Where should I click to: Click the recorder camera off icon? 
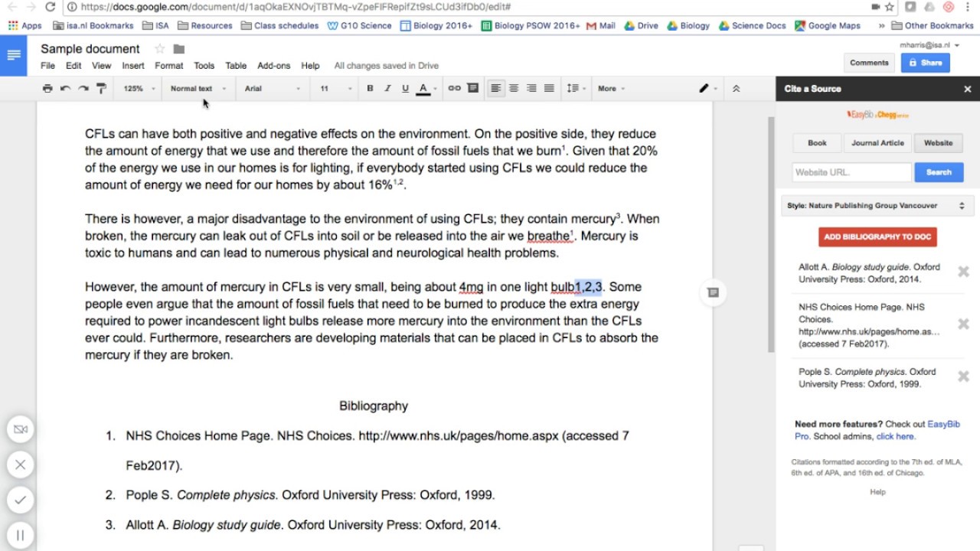pos(21,429)
